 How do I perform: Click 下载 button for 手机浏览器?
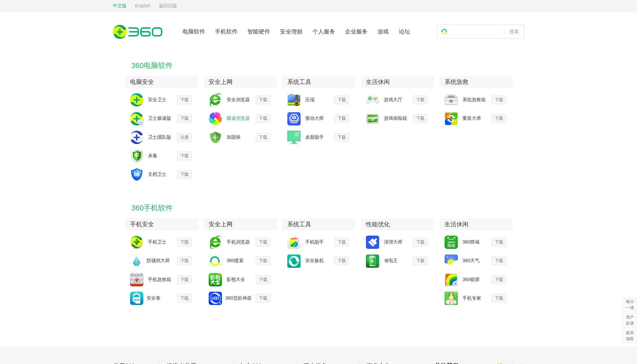pyautogui.click(x=263, y=242)
